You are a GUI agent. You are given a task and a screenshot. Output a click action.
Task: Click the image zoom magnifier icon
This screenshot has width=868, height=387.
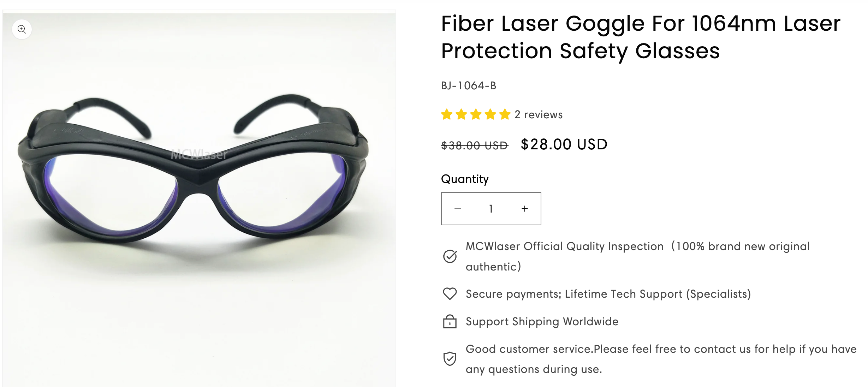point(22,29)
